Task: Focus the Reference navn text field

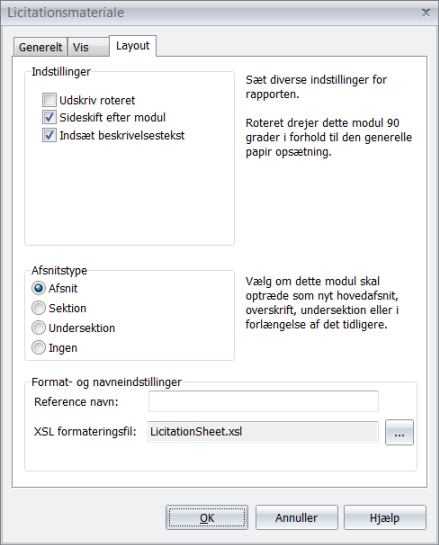Action: pos(263,401)
